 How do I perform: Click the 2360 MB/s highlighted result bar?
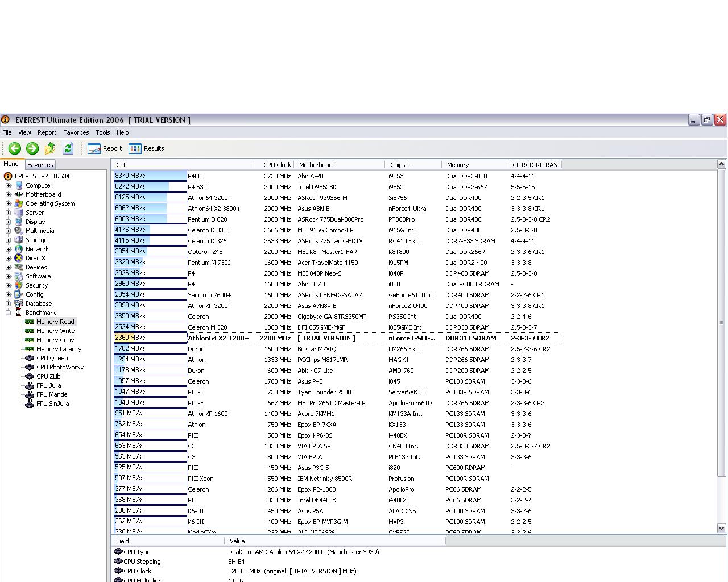click(x=150, y=338)
